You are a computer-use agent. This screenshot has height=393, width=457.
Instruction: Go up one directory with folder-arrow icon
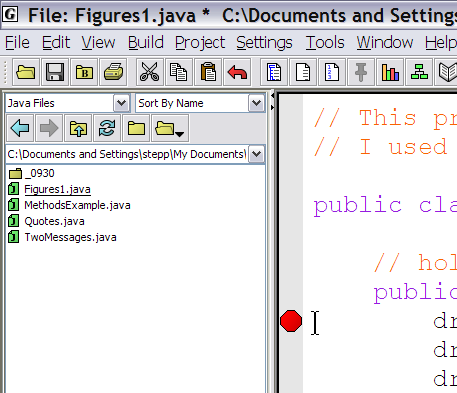pyautogui.click(x=78, y=128)
